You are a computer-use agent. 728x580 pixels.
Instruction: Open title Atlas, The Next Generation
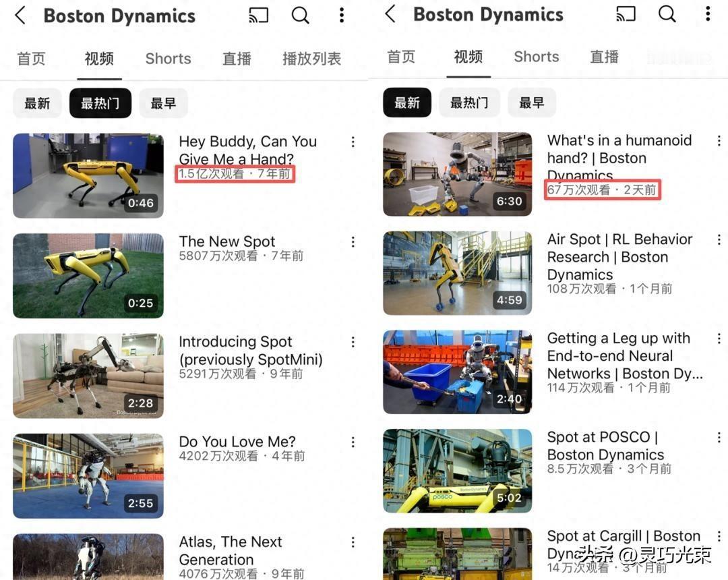(x=231, y=550)
